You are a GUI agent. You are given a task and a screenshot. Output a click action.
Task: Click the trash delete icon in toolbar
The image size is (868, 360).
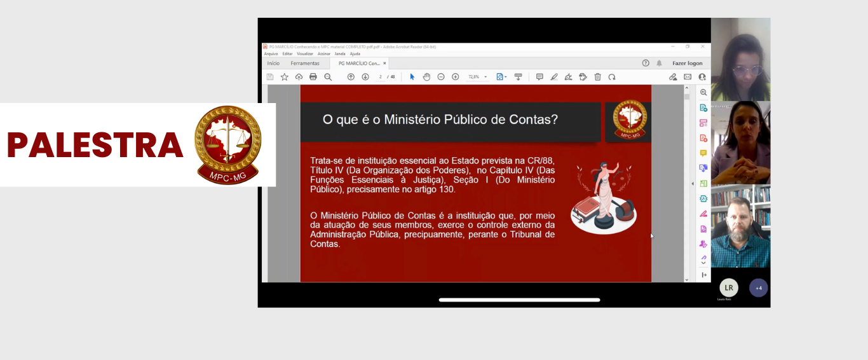click(597, 77)
